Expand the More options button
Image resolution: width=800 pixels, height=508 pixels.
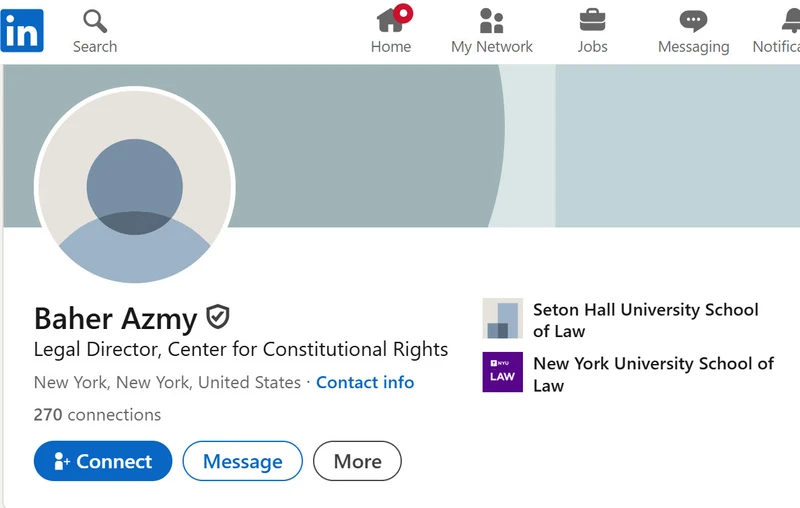click(x=357, y=461)
